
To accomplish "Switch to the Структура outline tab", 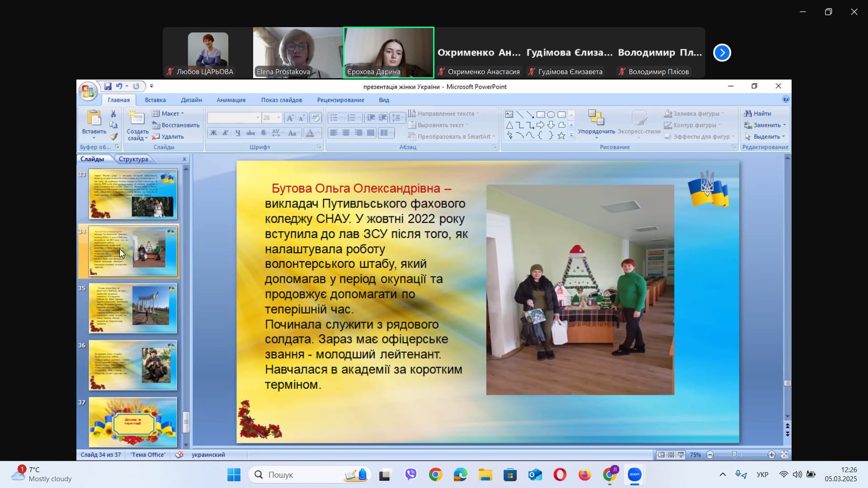I will coord(133,159).
